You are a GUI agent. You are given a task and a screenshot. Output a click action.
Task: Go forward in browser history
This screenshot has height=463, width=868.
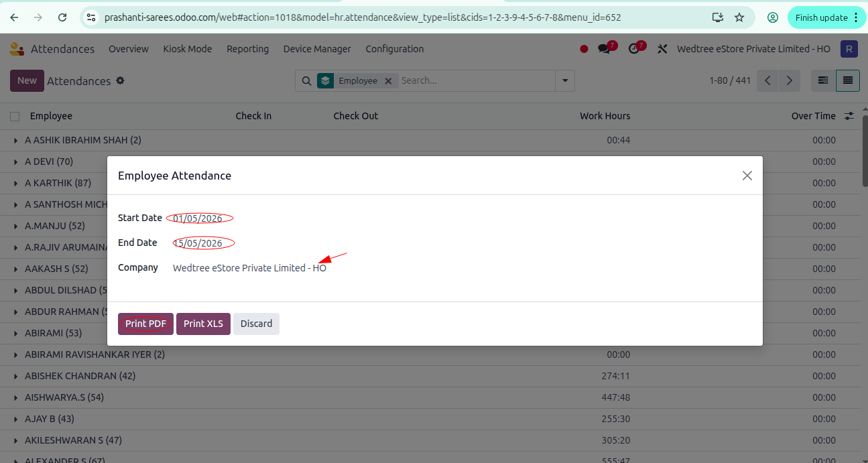(38, 17)
